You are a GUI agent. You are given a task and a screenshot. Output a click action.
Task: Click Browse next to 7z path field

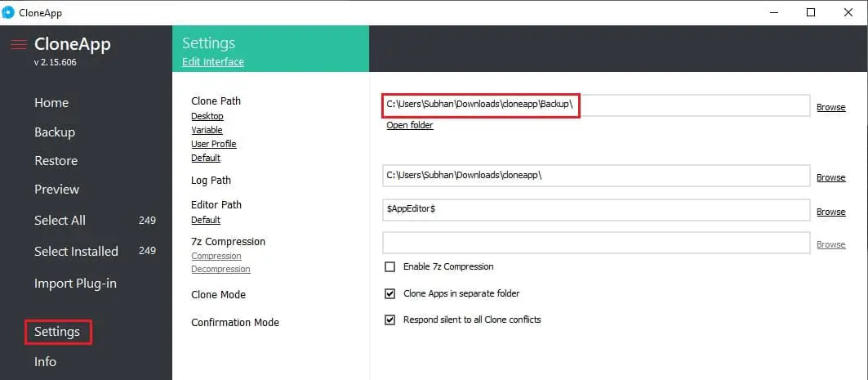click(831, 244)
